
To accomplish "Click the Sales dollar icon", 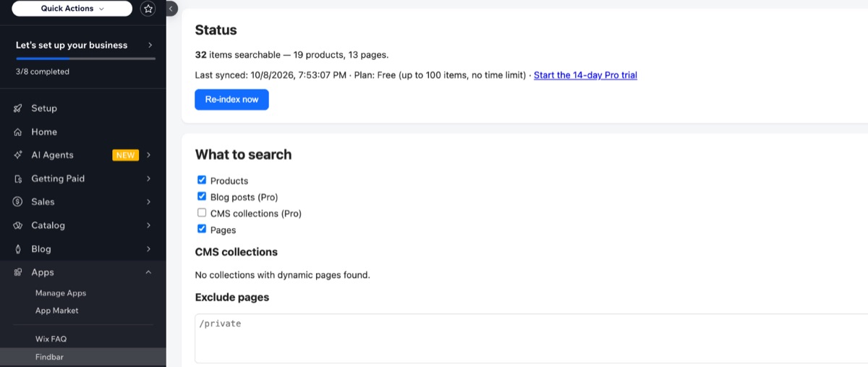I will 17,202.
